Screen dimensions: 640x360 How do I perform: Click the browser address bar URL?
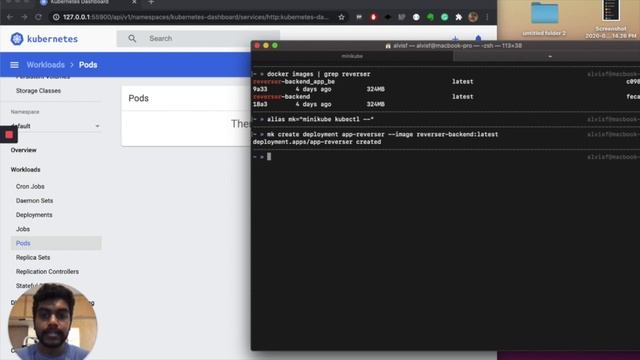click(195, 17)
